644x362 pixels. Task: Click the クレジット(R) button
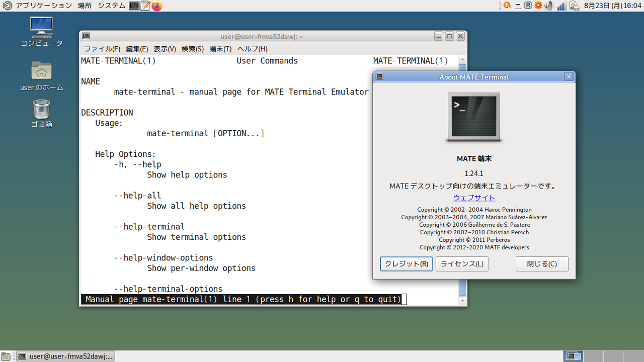406,264
